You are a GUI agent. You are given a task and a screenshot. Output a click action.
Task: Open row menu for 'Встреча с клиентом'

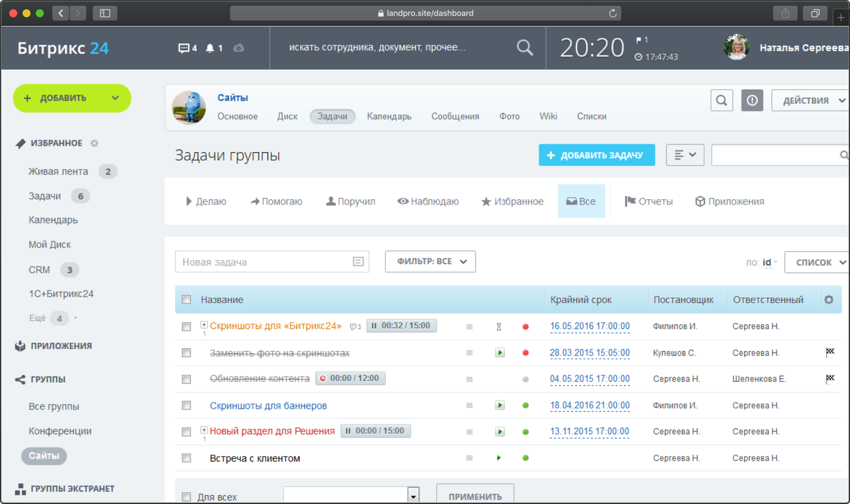pyautogui.click(x=470, y=458)
